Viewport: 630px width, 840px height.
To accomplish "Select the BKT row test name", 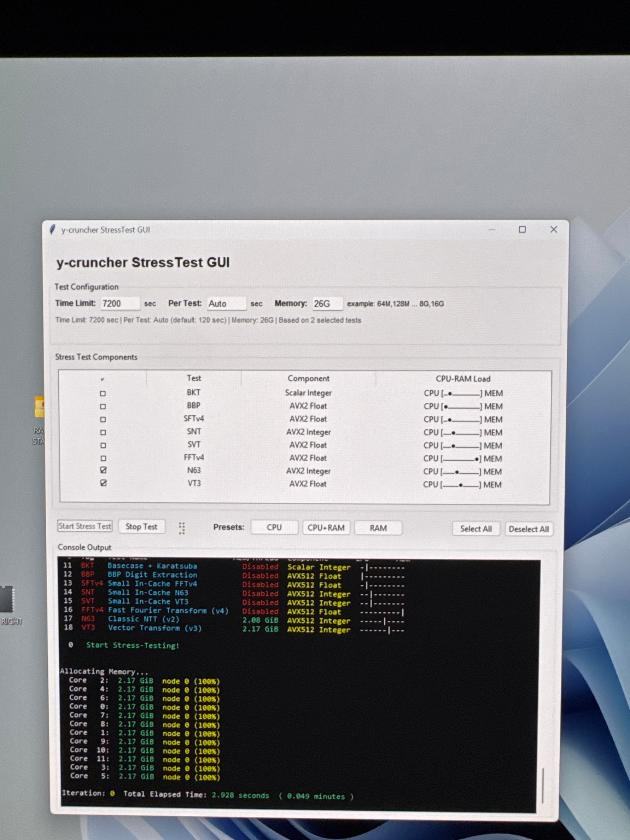I will click(x=193, y=392).
